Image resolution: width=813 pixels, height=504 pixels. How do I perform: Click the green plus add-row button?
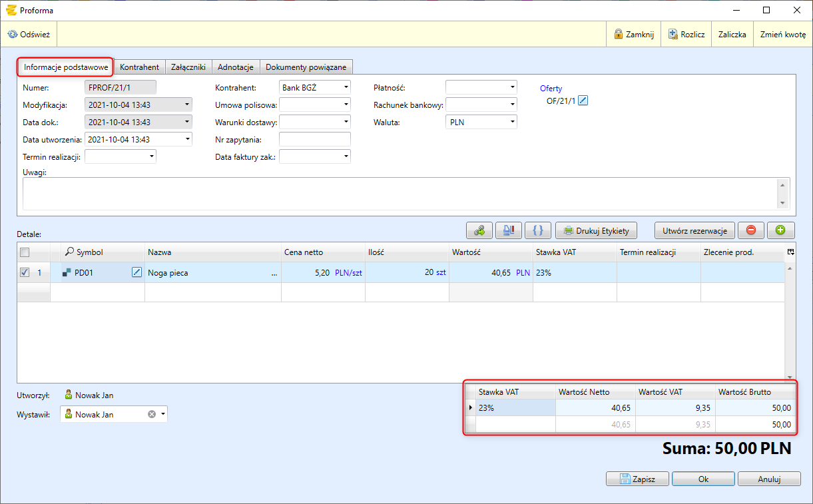(x=780, y=230)
